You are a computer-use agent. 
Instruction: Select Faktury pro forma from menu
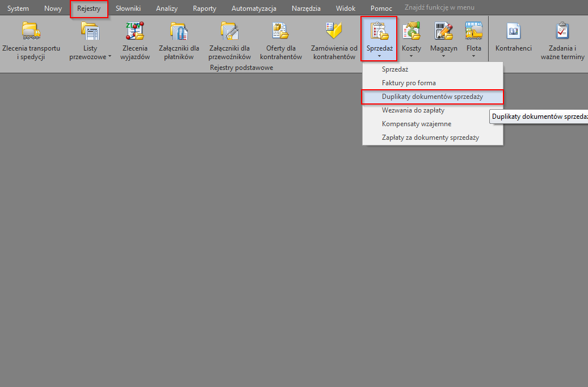(409, 83)
